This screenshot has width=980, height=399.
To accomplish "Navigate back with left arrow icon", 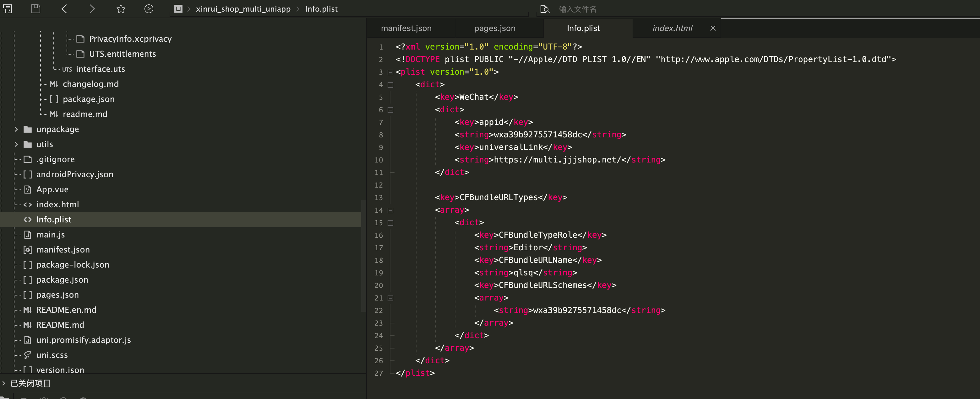I will point(64,9).
